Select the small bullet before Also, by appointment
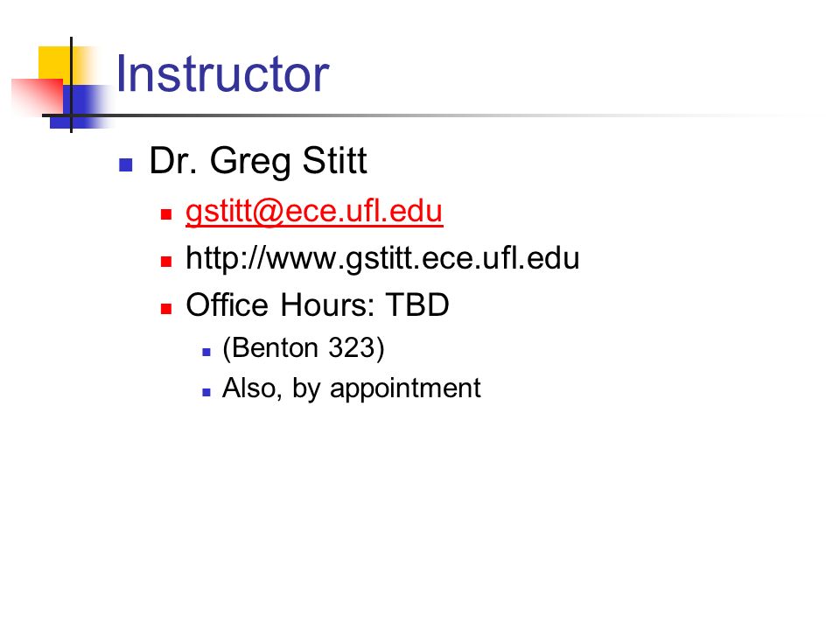 (206, 392)
